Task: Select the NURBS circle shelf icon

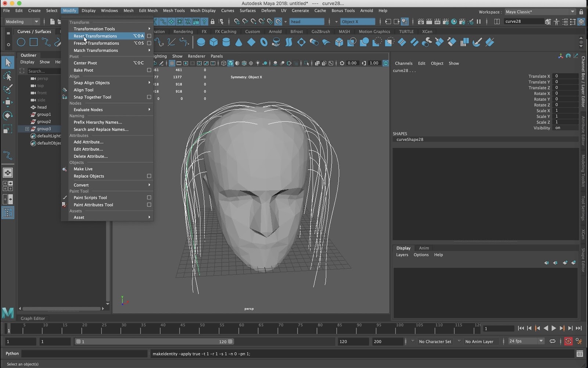Action: [21, 42]
